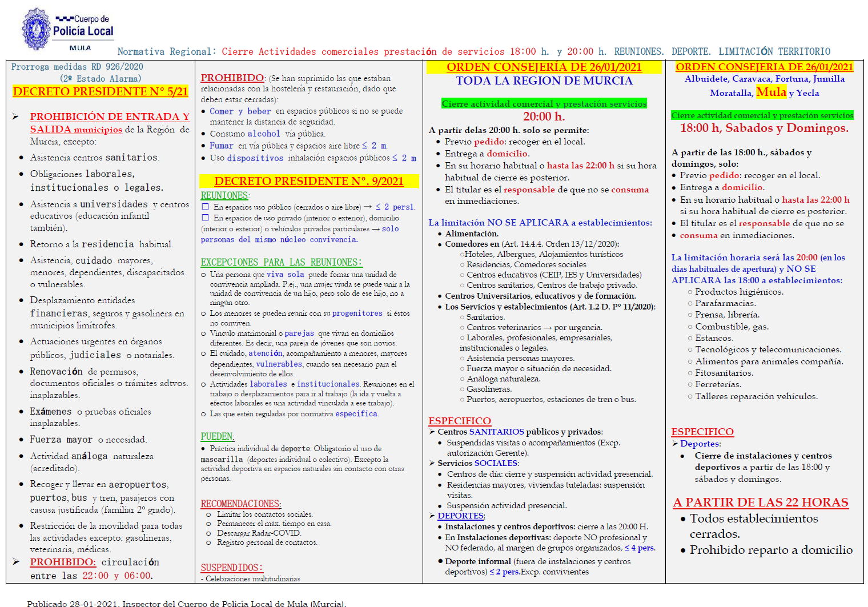
Task: Open the "DECRETO PRESIDENTE Nº. 9/2021" heading
Action: pos(308,181)
